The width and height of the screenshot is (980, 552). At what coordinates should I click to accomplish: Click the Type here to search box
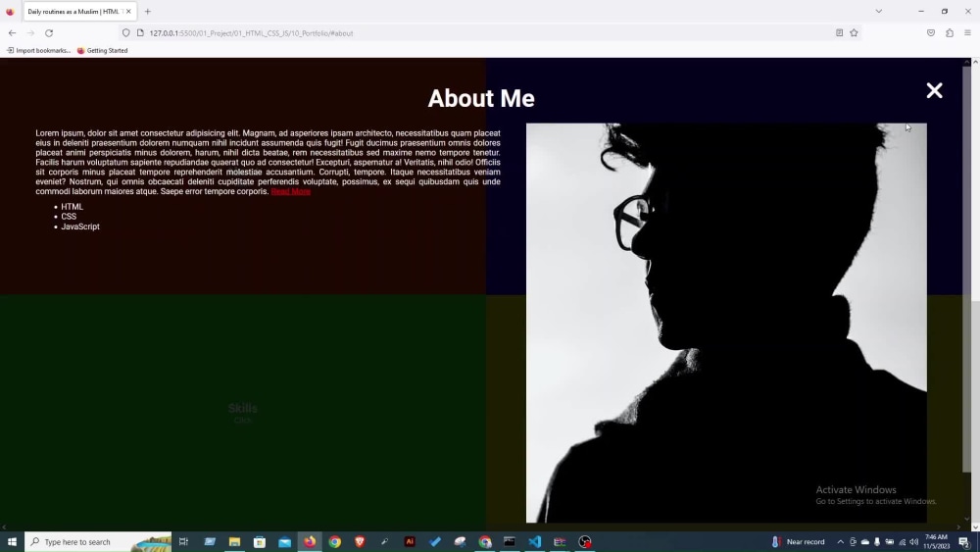pos(98,541)
